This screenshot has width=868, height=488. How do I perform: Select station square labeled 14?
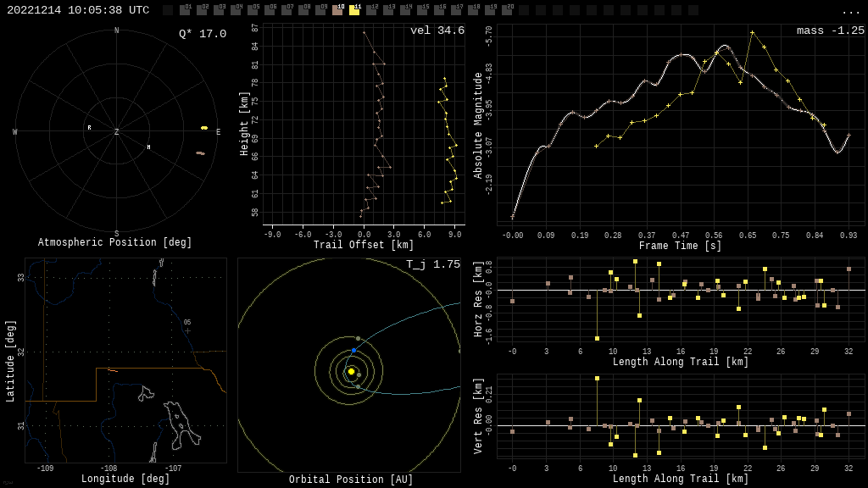(405, 10)
